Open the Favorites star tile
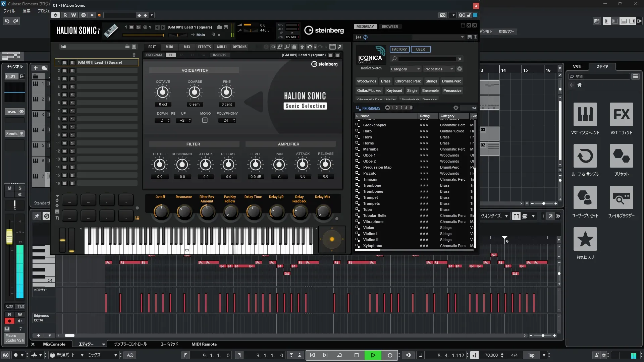 pyautogui.click(x=585, y=239)
